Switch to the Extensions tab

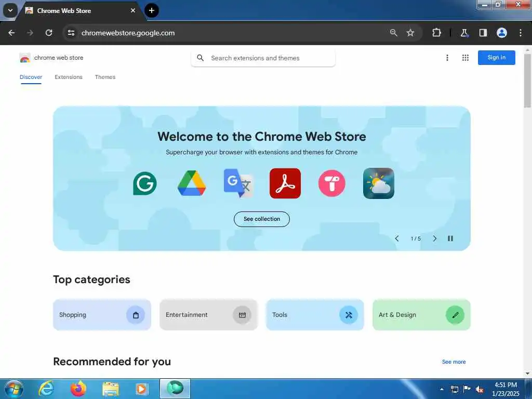(x=69, y=77)
